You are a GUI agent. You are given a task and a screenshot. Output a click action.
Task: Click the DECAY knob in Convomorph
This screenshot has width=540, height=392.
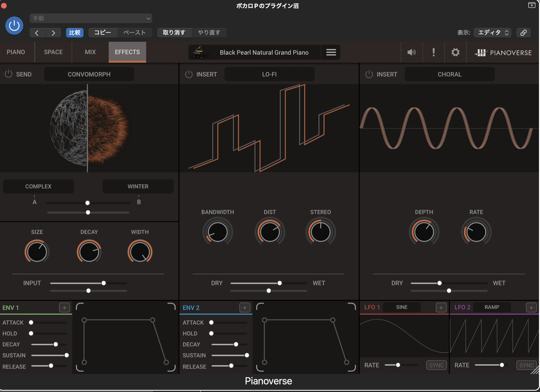[x=89, y=252]
